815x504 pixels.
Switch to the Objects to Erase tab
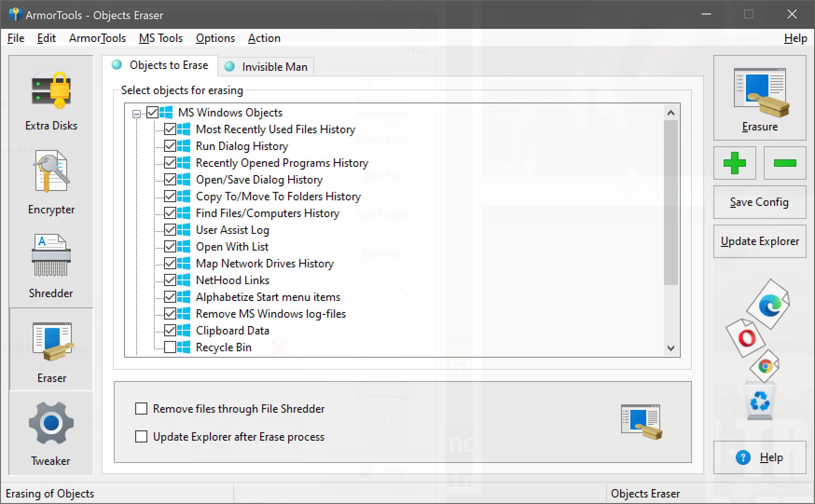160,65
